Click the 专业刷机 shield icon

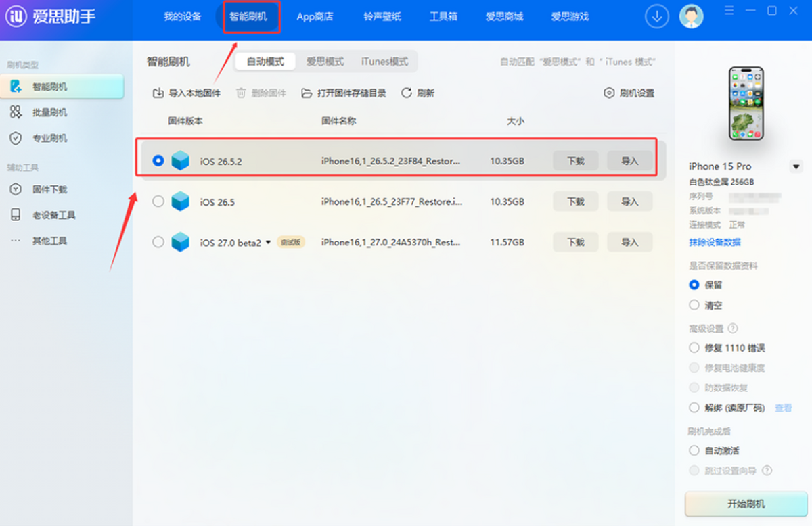[x=16, y=138]
